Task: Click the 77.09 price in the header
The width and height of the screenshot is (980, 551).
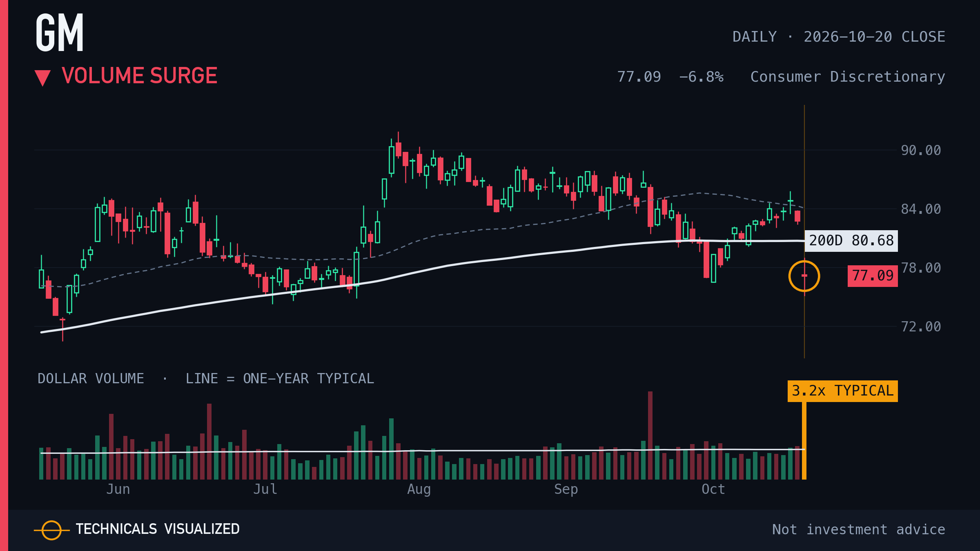Action: coord(639,77)
